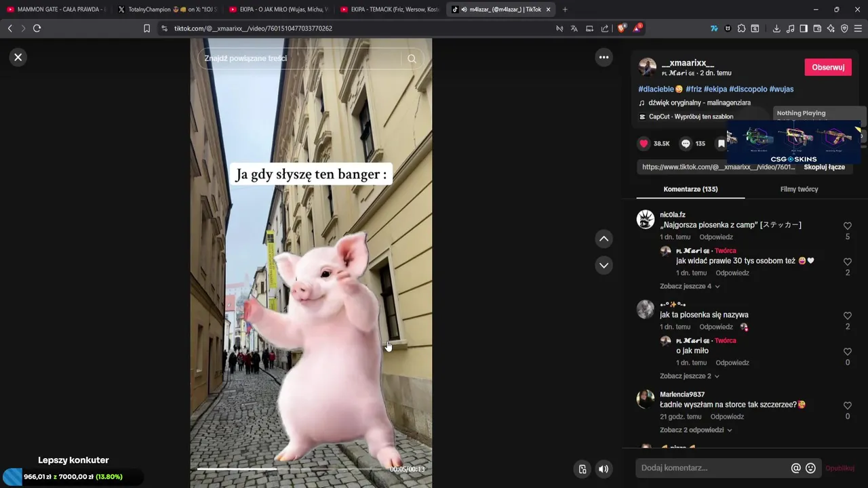Go to next video with down arrow
Screen dimensions: 868x488
click(604, 265)
